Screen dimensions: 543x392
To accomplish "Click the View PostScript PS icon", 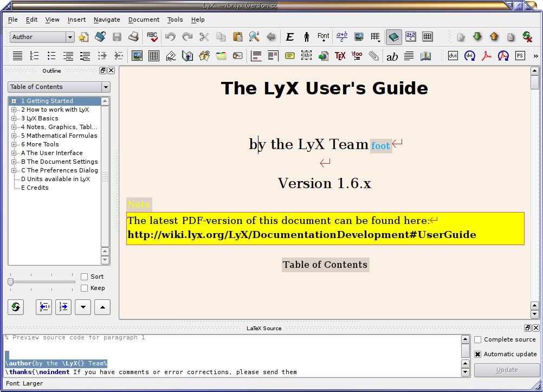I will click(x=520, y=56).
